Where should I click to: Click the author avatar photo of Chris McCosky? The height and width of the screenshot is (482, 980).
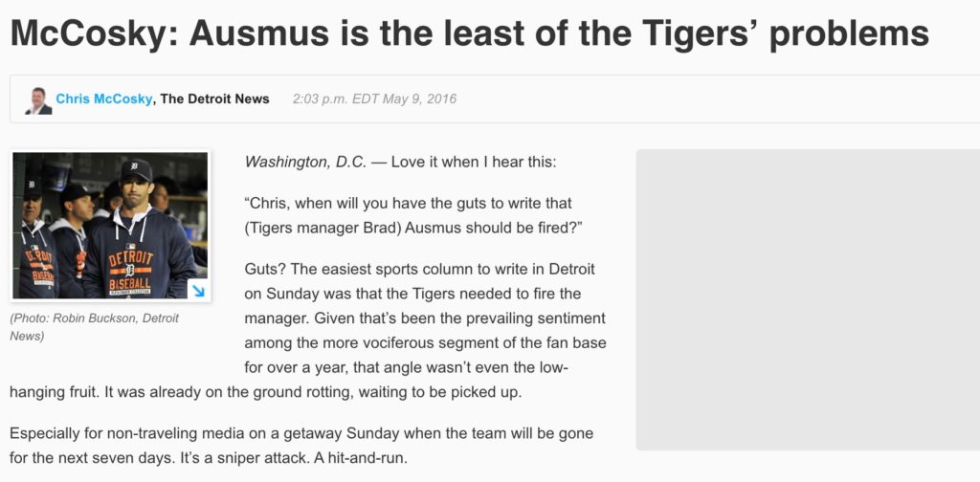click(38, 99)
